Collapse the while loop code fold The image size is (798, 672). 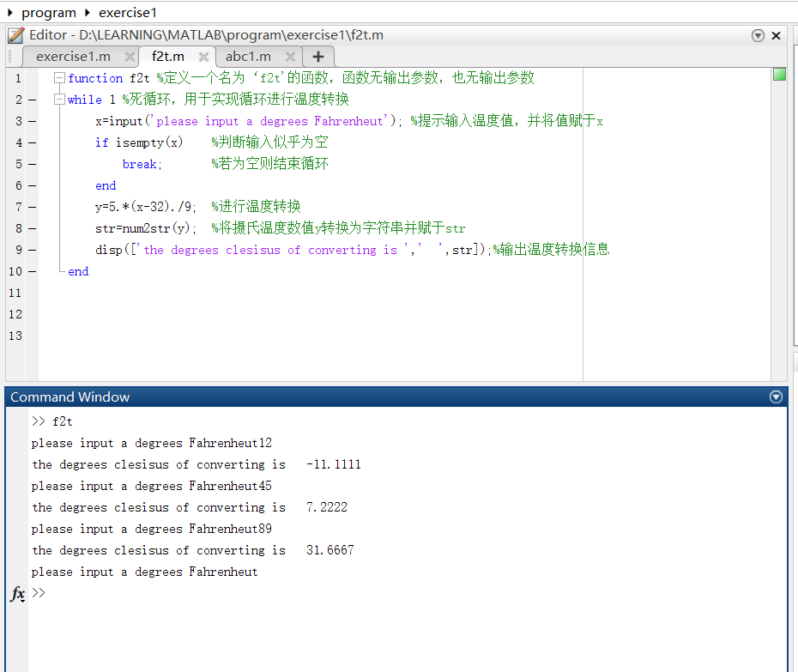60,100
